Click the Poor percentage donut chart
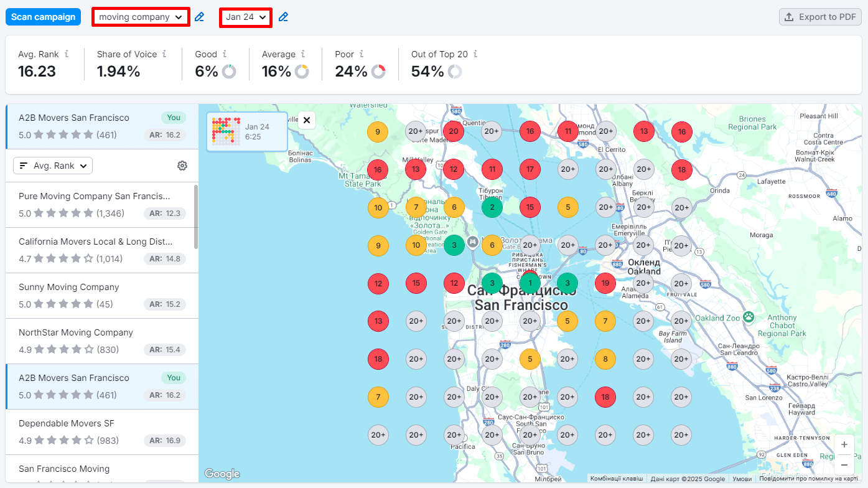 coord(378,72)
